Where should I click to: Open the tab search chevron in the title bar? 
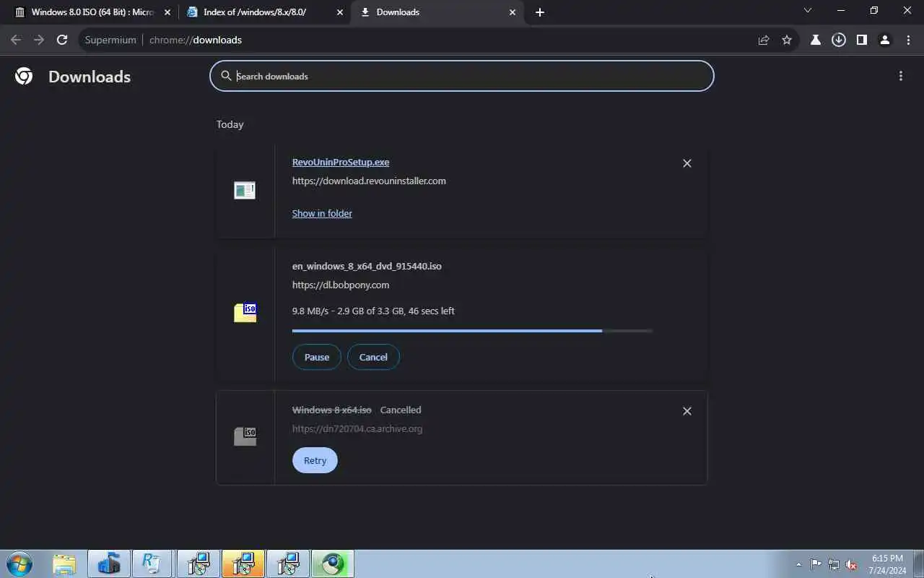[x=808, y=11]
